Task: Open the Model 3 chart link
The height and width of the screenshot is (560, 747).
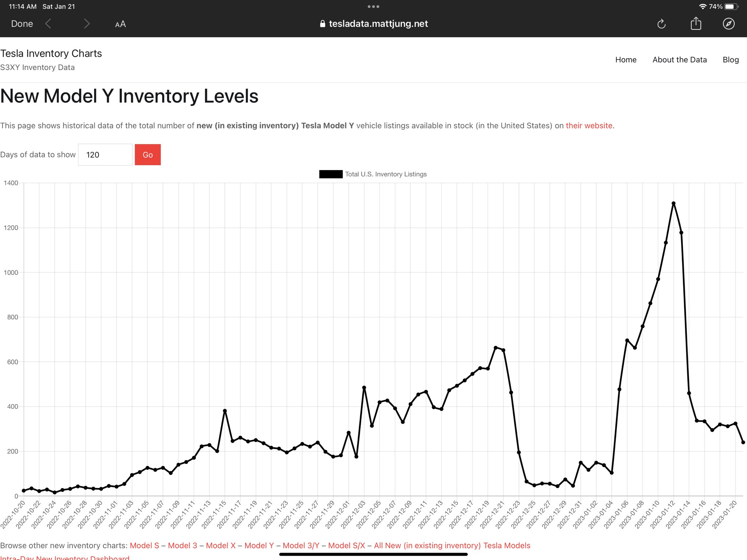Action: 182,545
